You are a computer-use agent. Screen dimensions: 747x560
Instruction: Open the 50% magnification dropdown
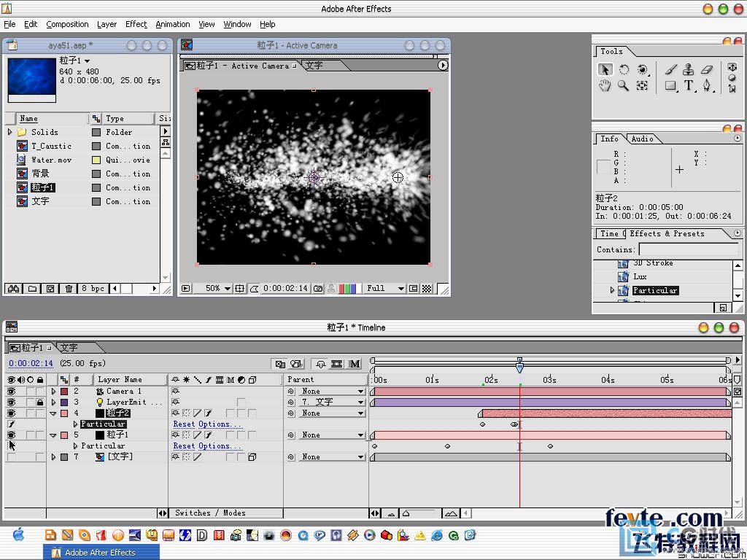[217, 289]
